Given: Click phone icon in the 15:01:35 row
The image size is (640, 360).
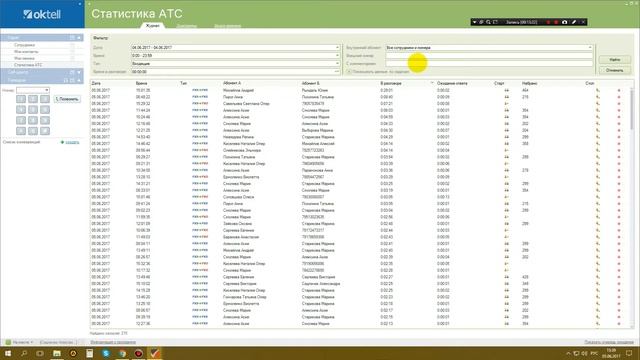Looking at the screenshot, I should click(x=598, y=91).
